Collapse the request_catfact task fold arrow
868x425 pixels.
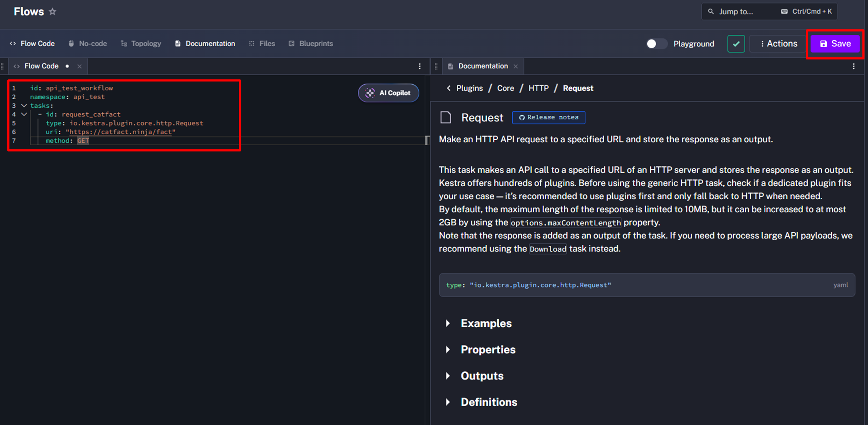tap(24, 114)
